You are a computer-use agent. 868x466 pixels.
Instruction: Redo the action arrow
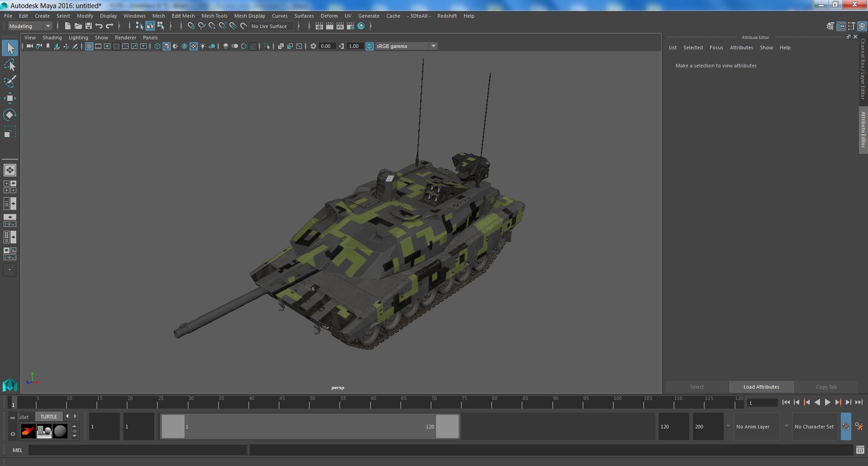(109, 26)
